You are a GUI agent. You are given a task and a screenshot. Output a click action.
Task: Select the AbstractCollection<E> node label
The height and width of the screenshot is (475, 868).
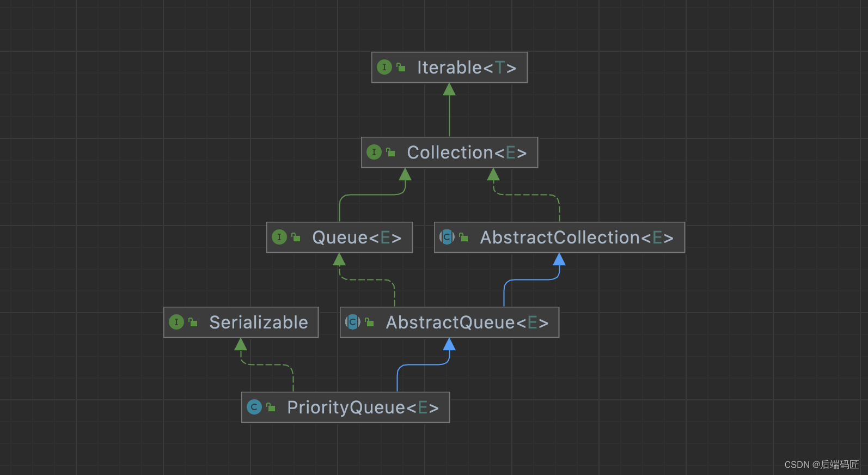[577, 237]
